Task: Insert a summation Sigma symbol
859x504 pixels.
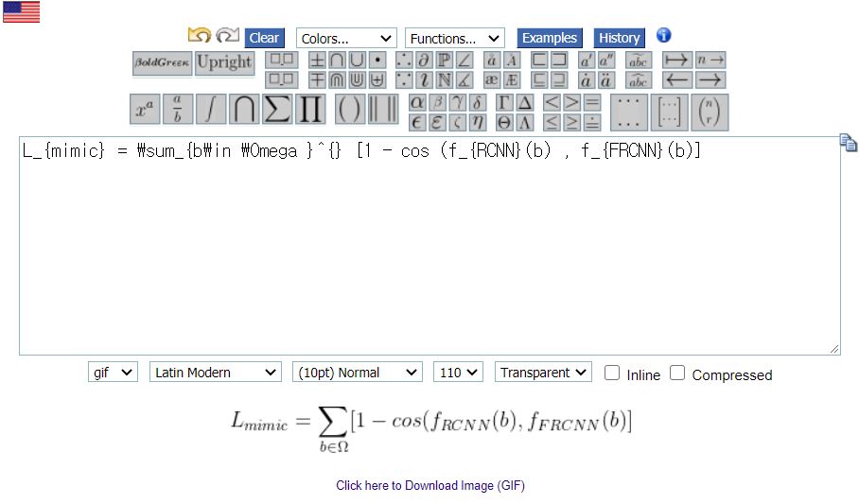Action: pyautogui.click(x=277, y=109)
